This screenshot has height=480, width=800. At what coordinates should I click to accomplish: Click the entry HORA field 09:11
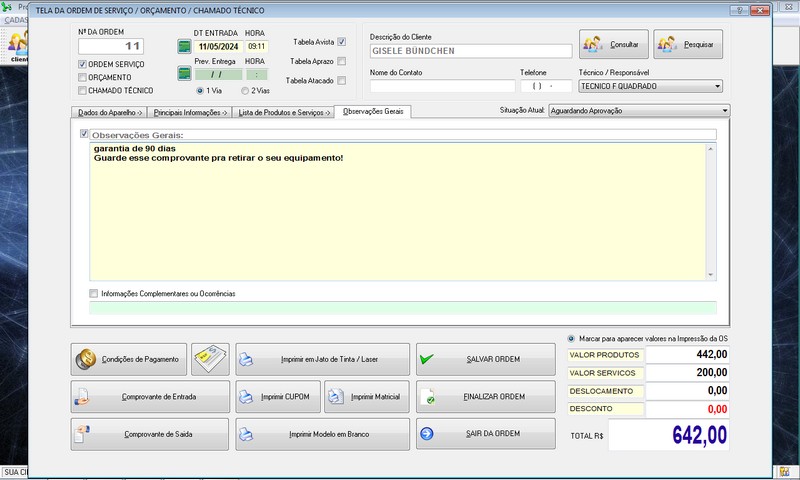(257, 46)
